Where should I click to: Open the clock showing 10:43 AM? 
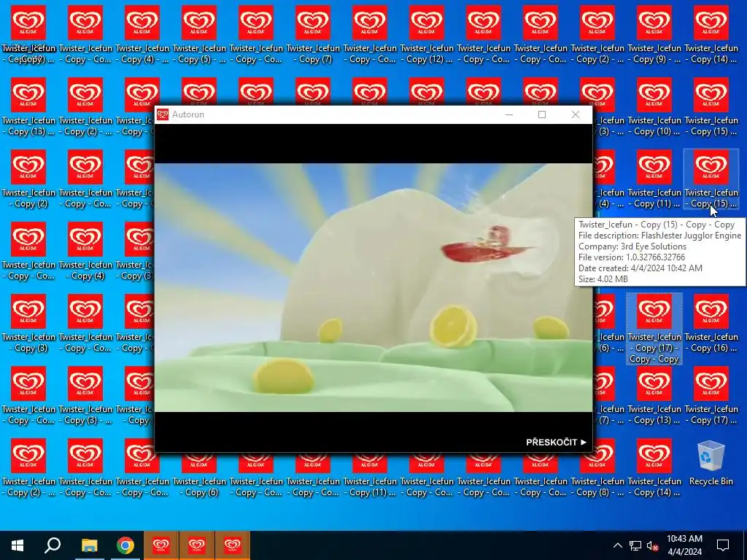click(684, 545)
